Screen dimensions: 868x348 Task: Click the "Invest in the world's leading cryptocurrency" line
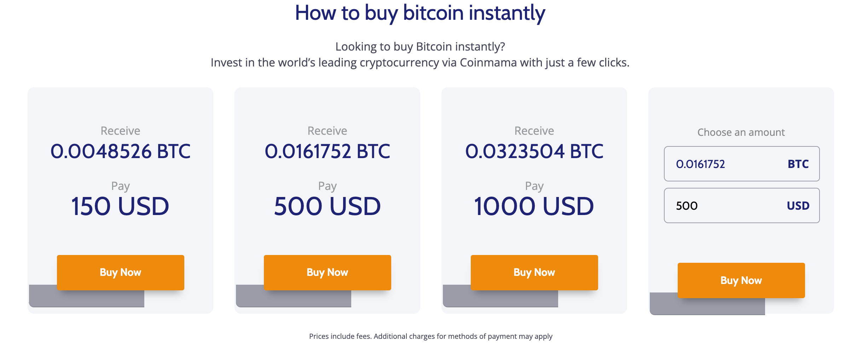[420, 63]
